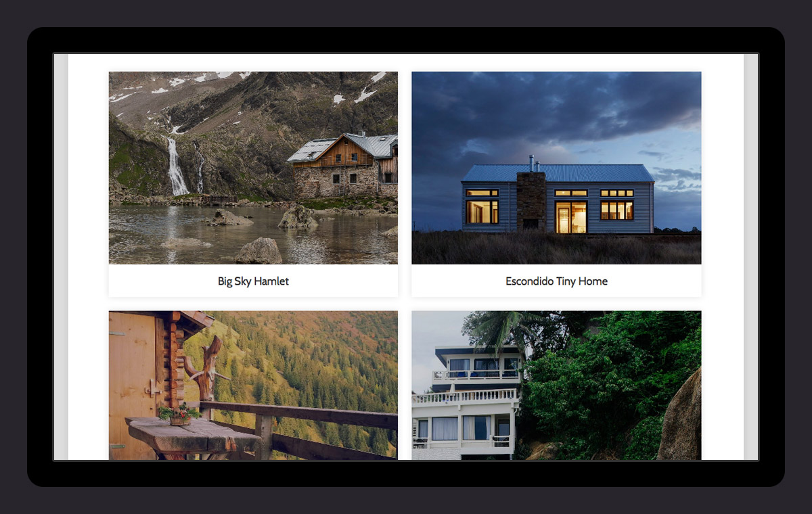Image resolution: width=812 pixels, height=514 pixels.
Task: Open the Escondido Tiny Home listing photo
Action: pos(556,168)
